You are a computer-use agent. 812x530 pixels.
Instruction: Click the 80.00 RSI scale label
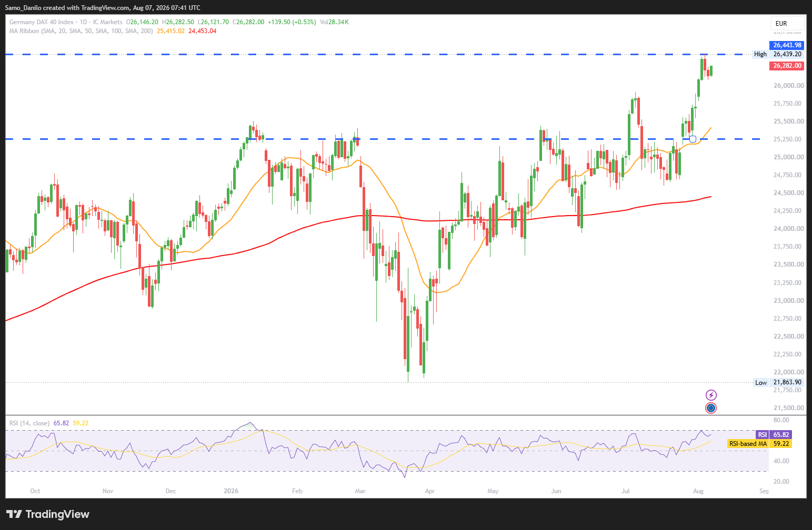[781, 420]
